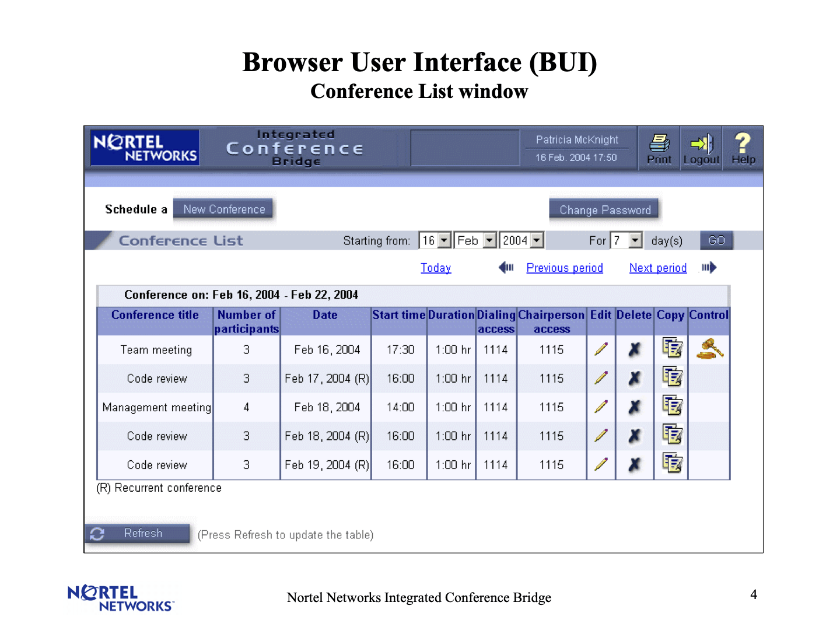Click the Logout icon
Viewport: 840px width, 630px height.
(702, 143)
